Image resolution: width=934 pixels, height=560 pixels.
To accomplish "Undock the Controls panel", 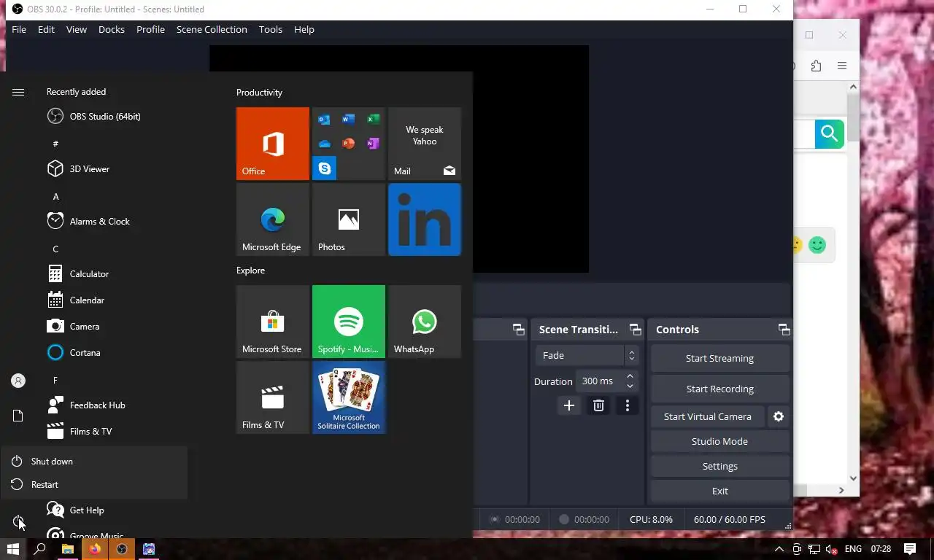I will pyautogui.click(x=784, y=330).
